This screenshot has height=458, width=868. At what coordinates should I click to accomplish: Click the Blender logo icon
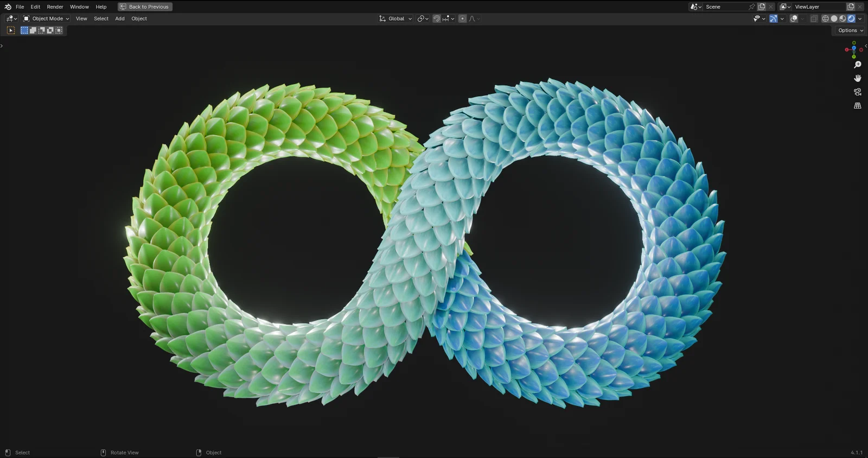pos(8,7)
